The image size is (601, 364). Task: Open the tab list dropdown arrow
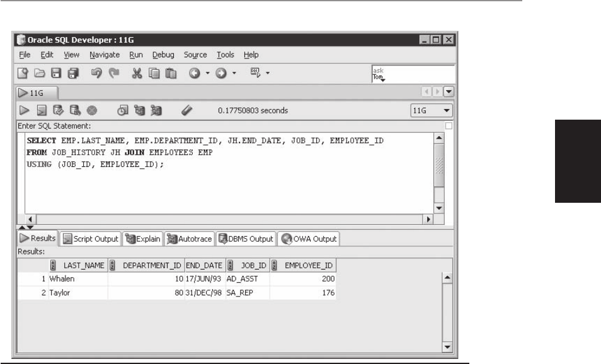[x=449, y=92]
